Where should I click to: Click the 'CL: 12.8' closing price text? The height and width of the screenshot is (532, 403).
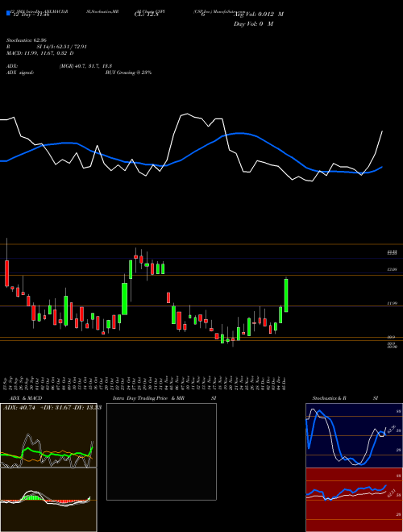point(147,15)
